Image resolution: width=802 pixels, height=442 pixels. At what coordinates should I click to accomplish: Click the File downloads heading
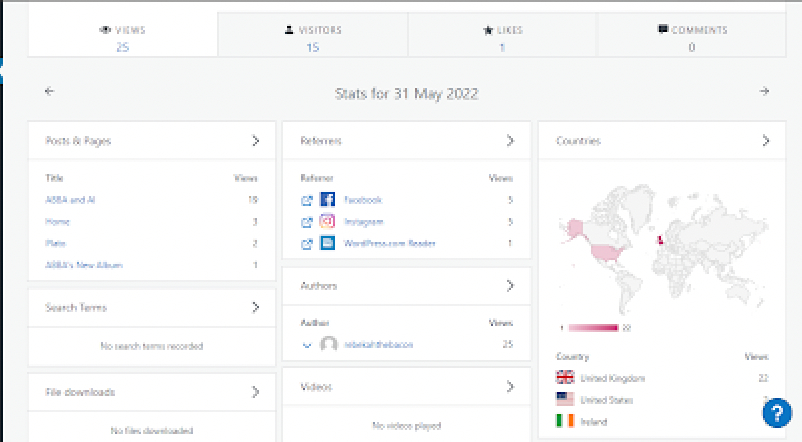pos(80,392)
